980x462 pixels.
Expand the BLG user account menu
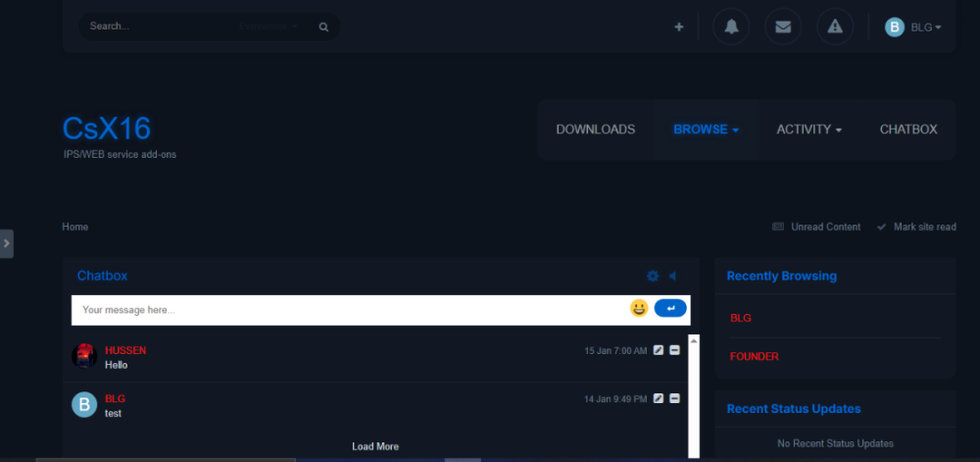(x=913, y=27)
